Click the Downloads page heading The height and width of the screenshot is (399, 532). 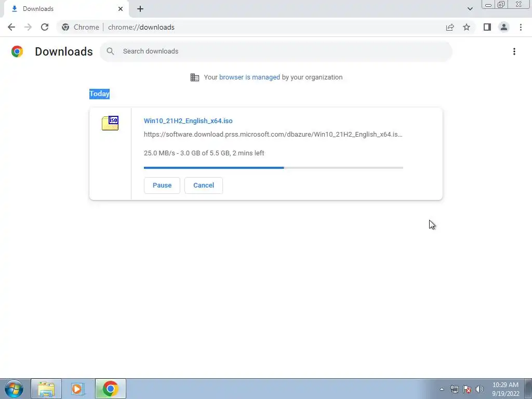(x=64, y=51)
